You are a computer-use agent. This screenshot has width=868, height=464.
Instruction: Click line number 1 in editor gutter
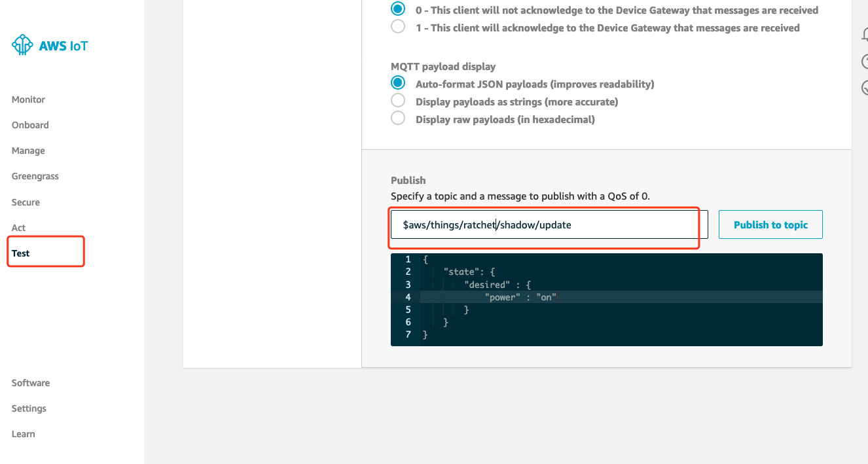pos(408,259)
